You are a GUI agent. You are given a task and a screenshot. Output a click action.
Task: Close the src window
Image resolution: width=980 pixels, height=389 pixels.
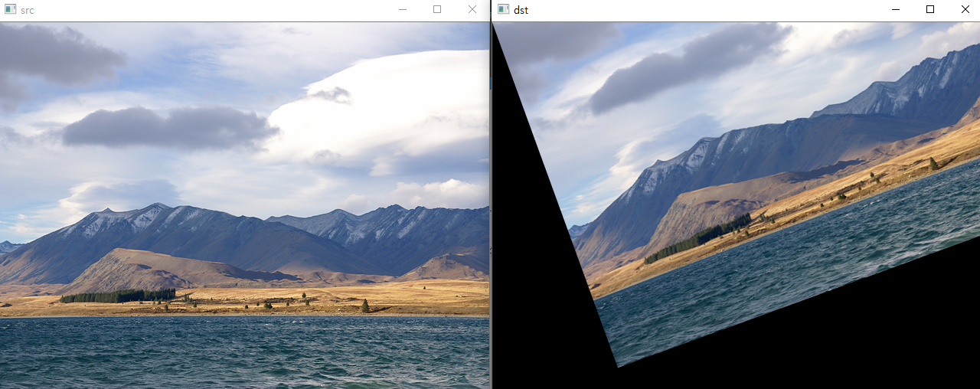pyautogui.click(x=472, y=10)
